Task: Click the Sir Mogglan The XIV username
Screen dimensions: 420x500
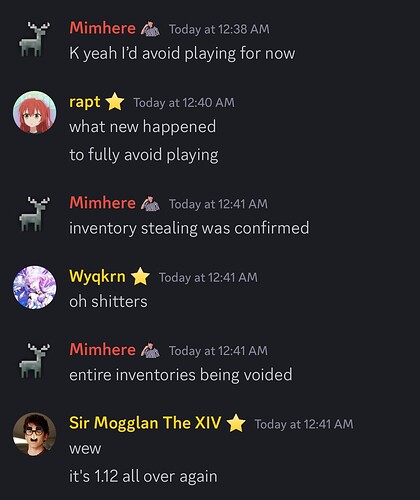Action: coord(145,423)
